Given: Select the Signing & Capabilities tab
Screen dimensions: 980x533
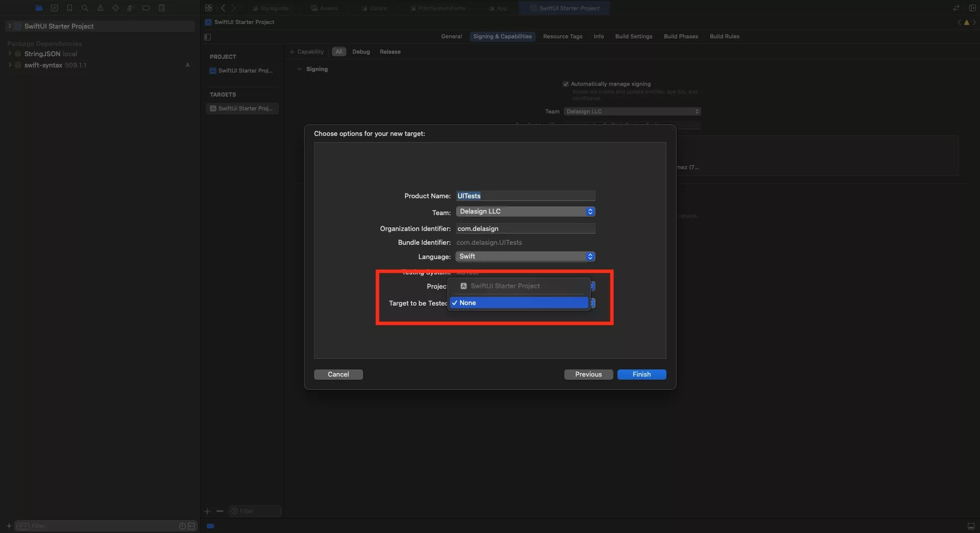Looking at the screenshot, I should coord(502,36).
